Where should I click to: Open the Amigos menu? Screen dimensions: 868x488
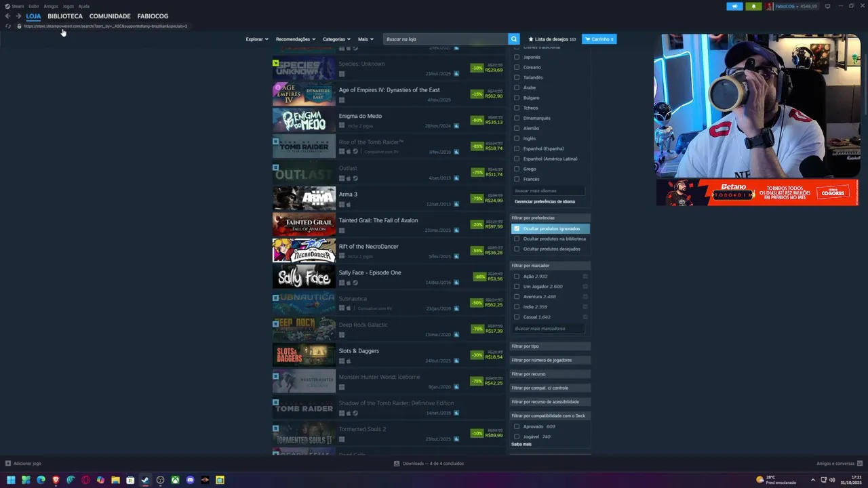[51, 6]
